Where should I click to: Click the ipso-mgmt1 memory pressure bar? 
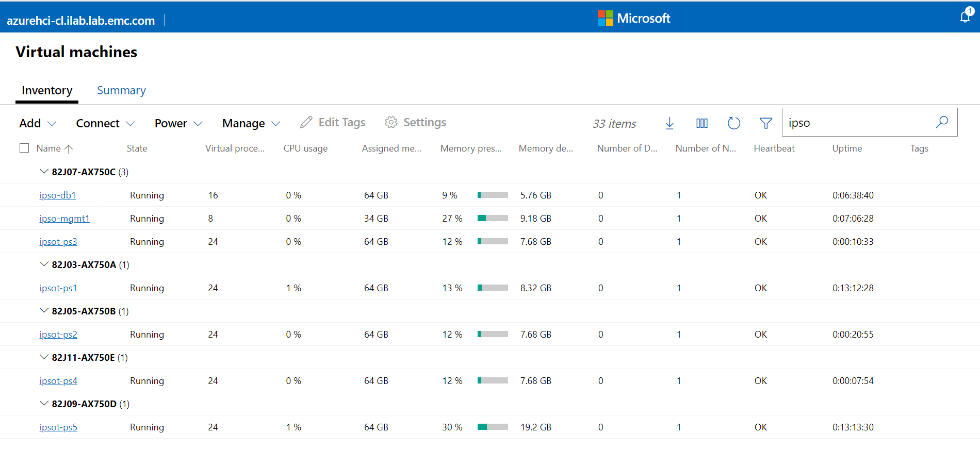[x=493, y=218]
